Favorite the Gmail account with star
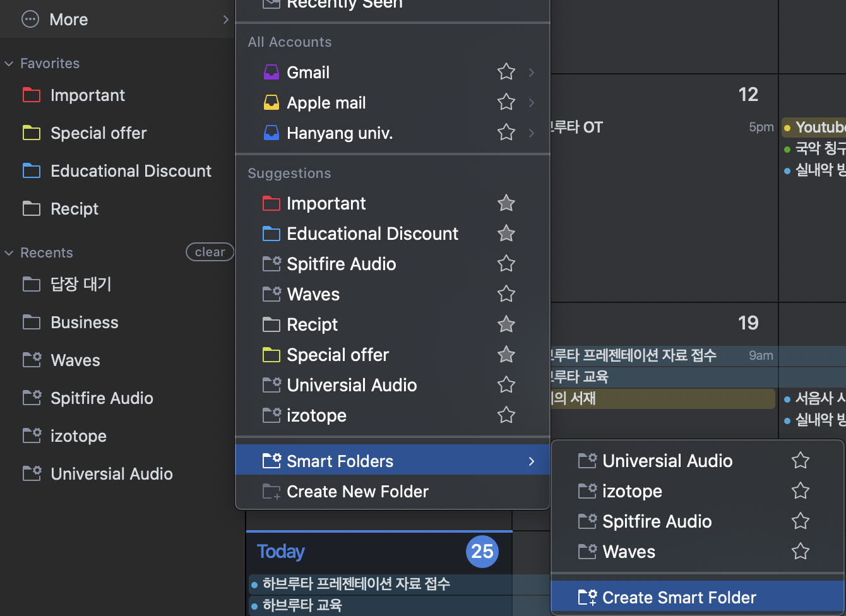 (x=506, y=72)
